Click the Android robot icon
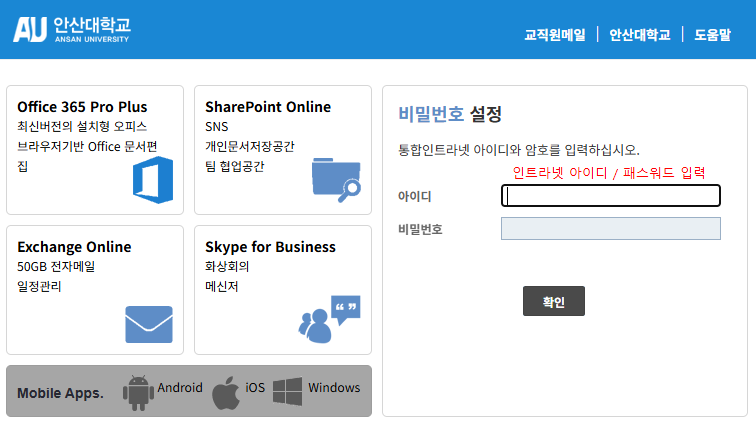The image size is (756, 422). pos(138,392)
